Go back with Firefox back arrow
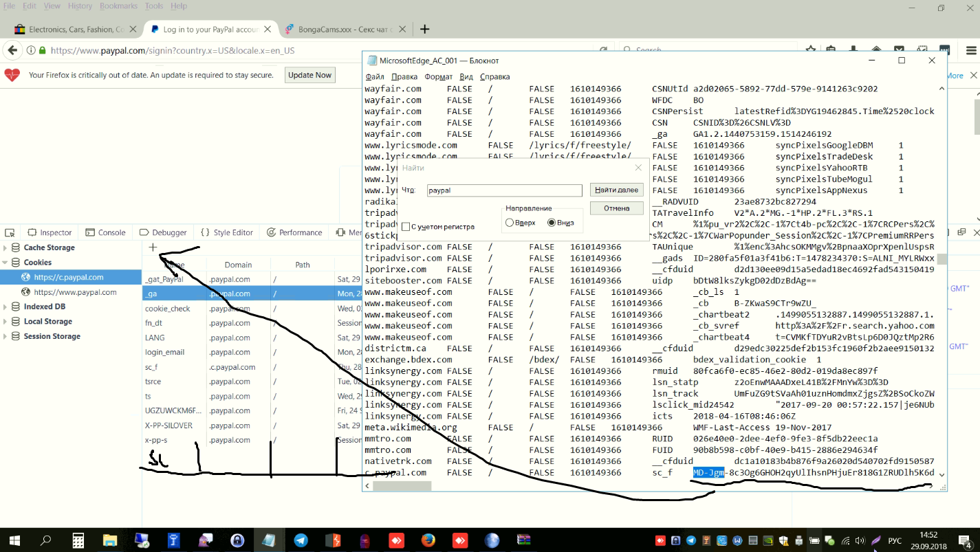 click(11, 50)
